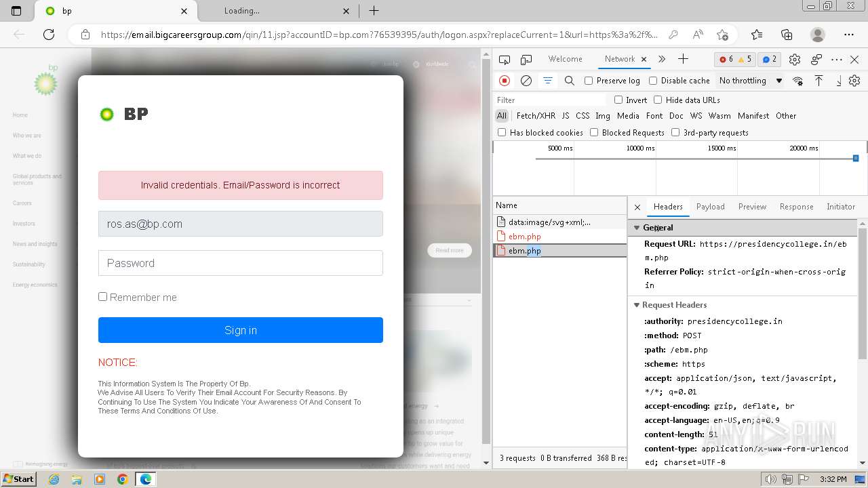Open Network panel settings gear

click(854, 81)
